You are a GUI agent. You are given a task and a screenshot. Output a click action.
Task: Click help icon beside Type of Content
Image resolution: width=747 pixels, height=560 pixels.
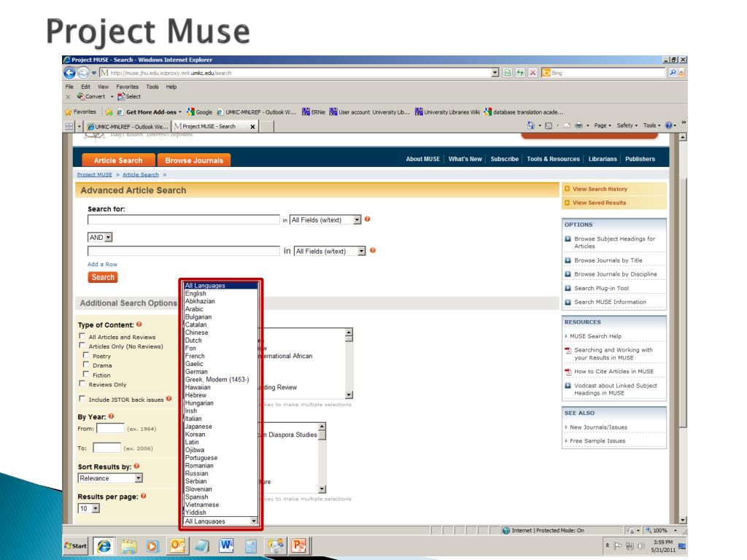tap(139, 324)
